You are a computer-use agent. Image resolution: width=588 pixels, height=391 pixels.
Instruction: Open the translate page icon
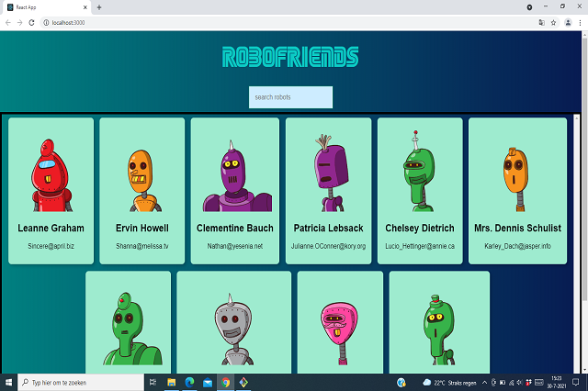tap(541, 22)
